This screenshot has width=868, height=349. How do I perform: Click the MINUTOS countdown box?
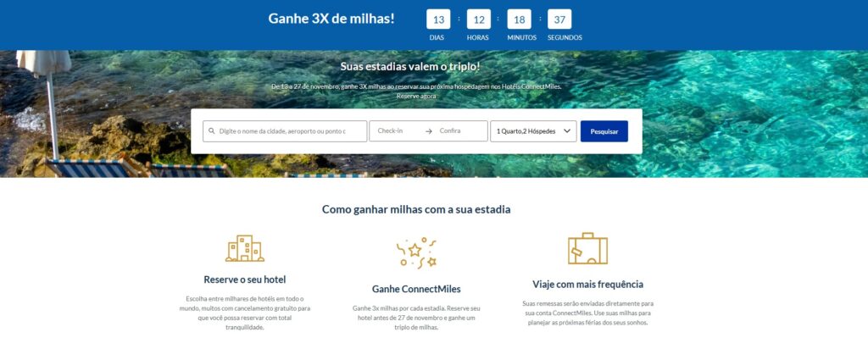(520, 19)
